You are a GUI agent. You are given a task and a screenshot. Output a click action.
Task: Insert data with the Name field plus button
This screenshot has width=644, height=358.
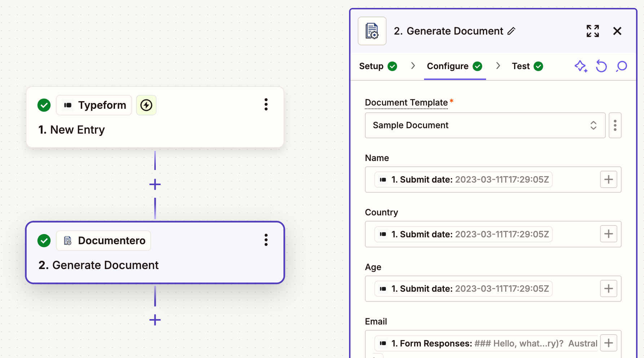point(609,179)
